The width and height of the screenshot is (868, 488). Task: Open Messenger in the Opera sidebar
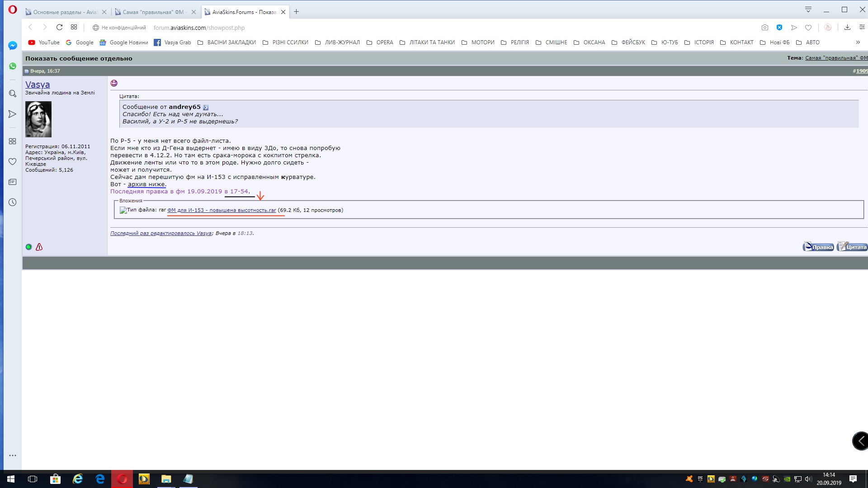point(13,46)
